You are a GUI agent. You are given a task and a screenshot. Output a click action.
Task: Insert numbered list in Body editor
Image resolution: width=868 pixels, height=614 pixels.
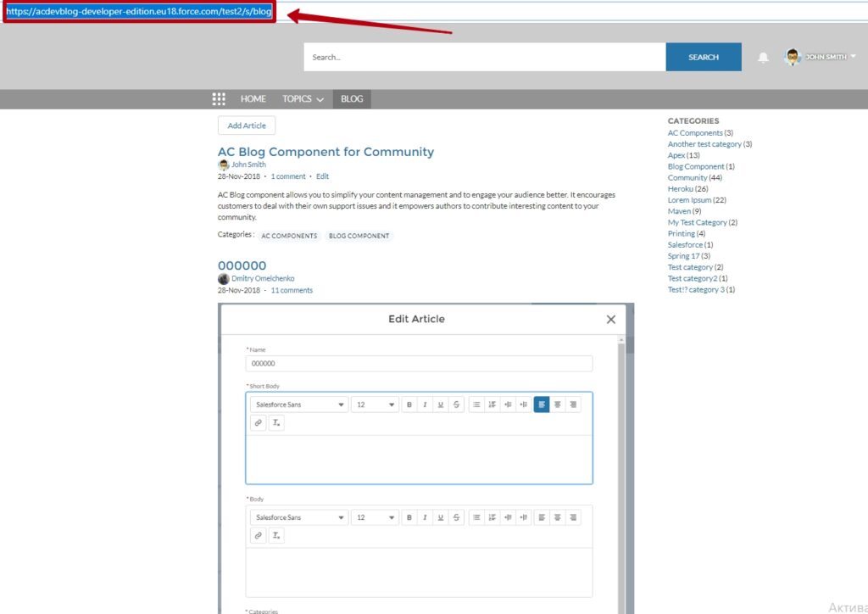click(492, 517)
